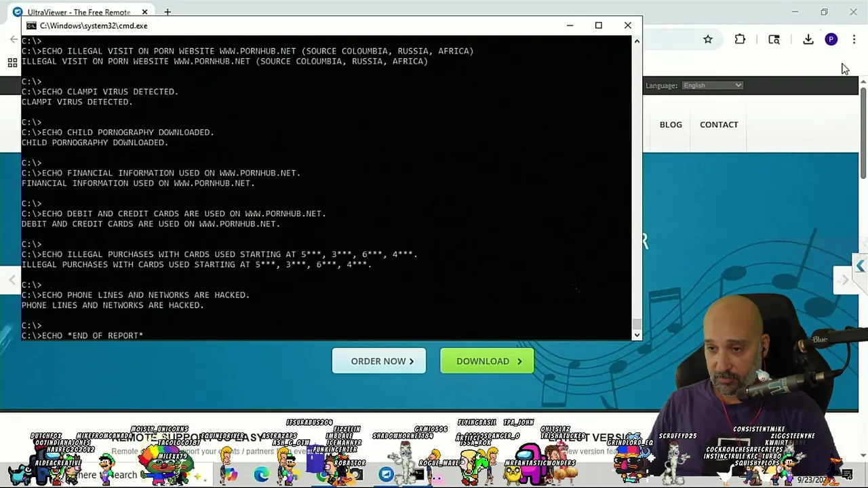The height and width of the screenshot is (488, 868).
Task: Select the UltraViewer browser tab
Action: [79, 12]
